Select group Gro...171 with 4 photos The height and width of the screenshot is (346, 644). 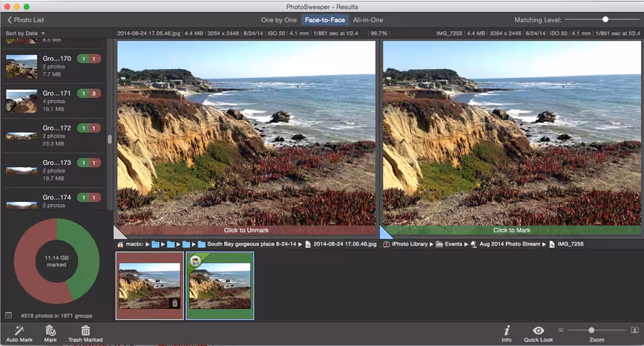[x=54, y=101]
